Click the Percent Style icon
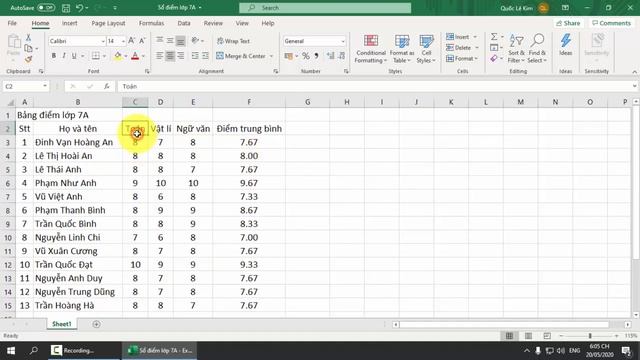This screenshot has height=360, width=640. (306, 56)
